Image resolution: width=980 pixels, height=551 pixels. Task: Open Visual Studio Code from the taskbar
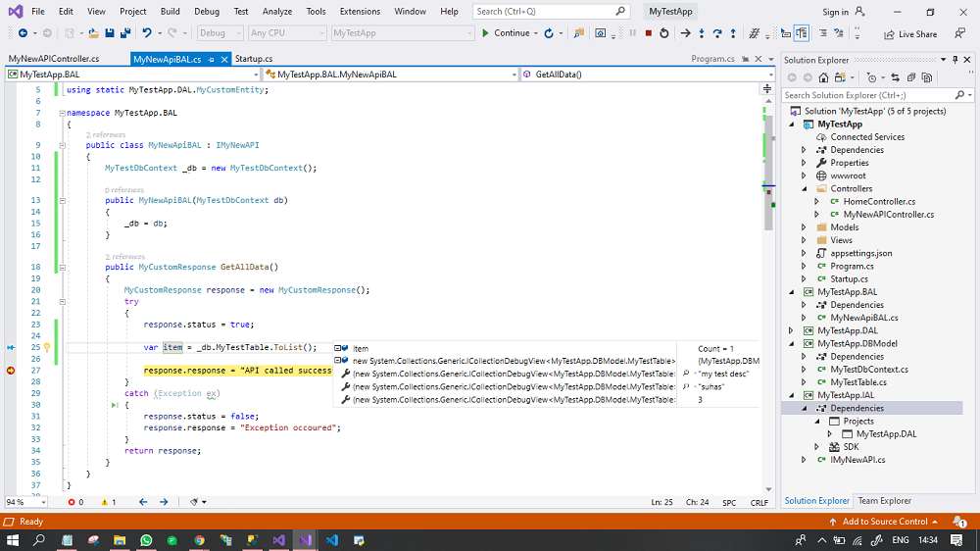(332, 540)
